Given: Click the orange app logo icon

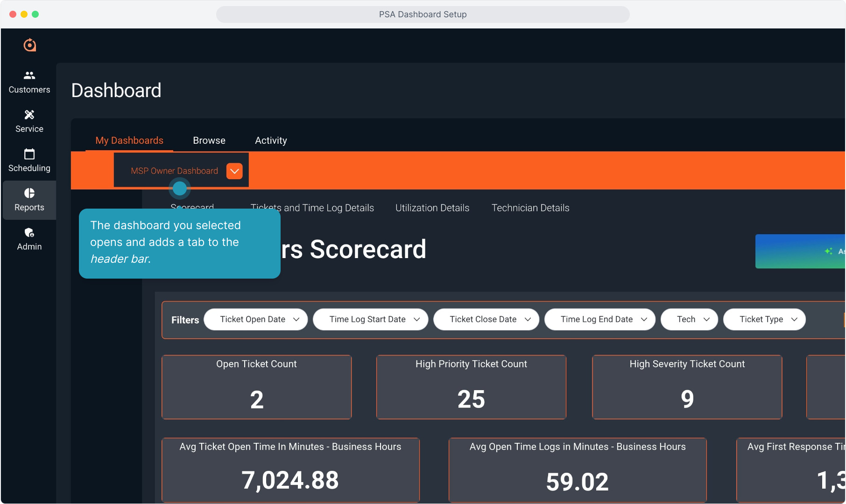Looking at the screenshot, I should coord(30,45).
